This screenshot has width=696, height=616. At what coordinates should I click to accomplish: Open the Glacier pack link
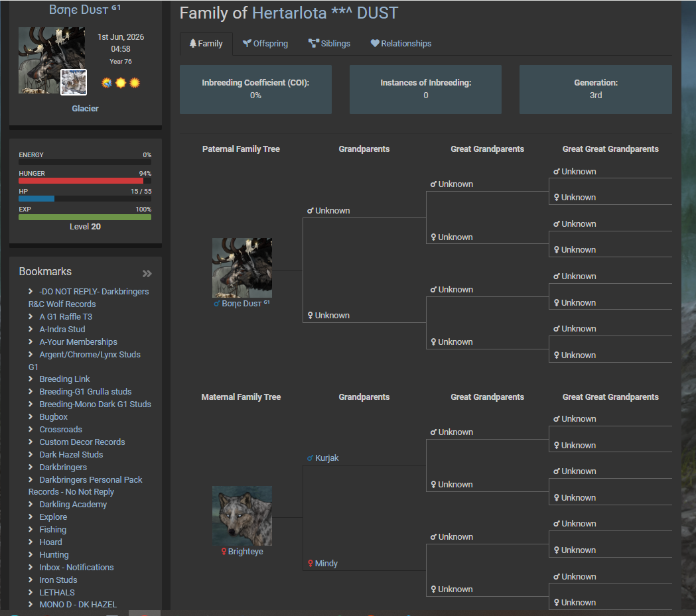click(85, 108)
